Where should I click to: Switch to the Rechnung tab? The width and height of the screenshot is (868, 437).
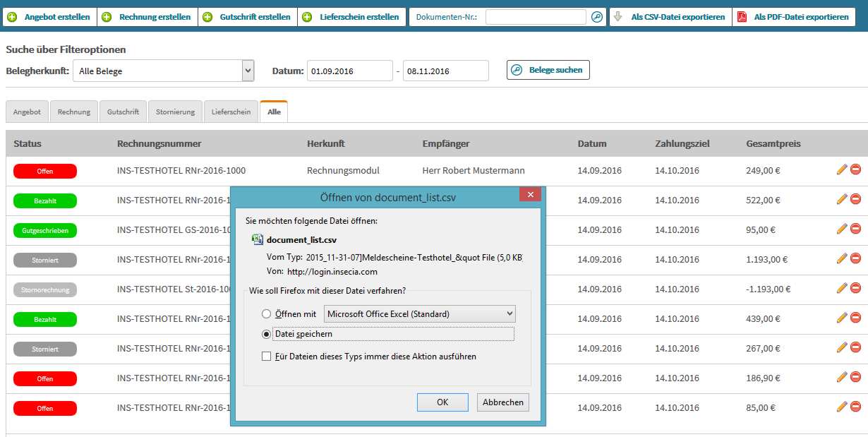pyautogui.click(x=74, y=112)
